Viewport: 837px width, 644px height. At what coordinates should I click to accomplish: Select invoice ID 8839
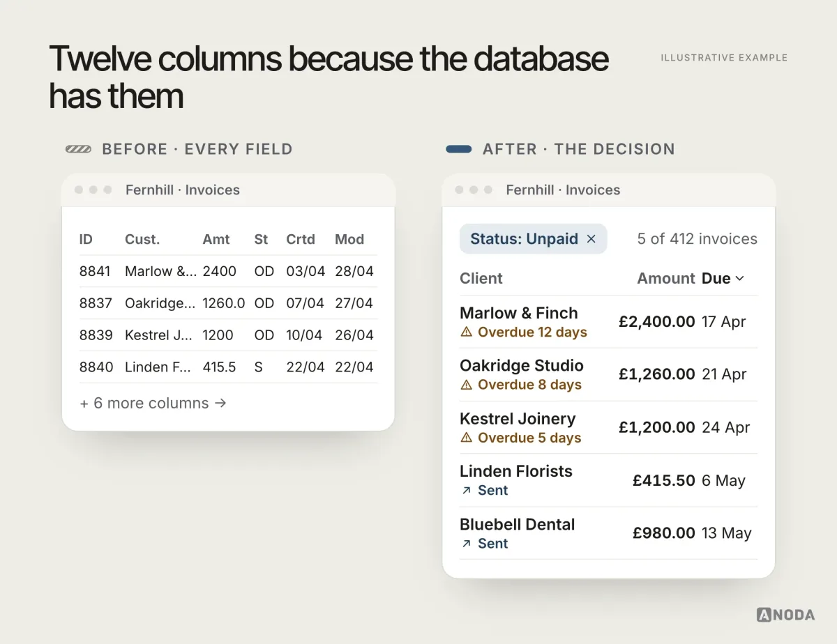point(96,335)
